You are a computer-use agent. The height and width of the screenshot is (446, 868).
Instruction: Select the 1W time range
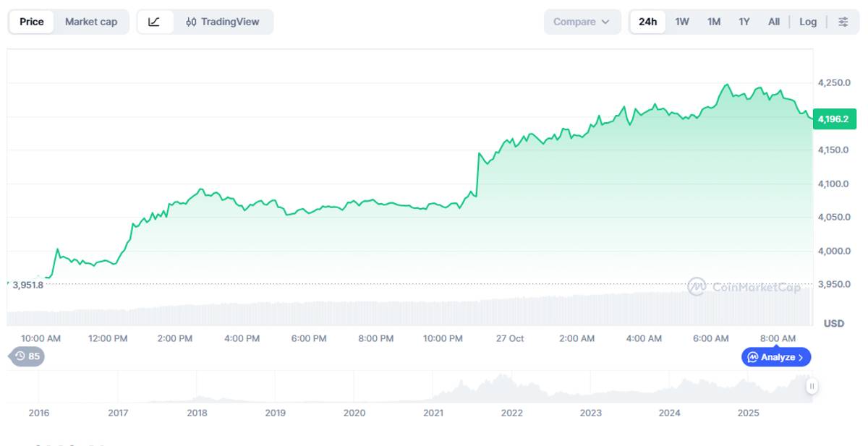[682, 22]
